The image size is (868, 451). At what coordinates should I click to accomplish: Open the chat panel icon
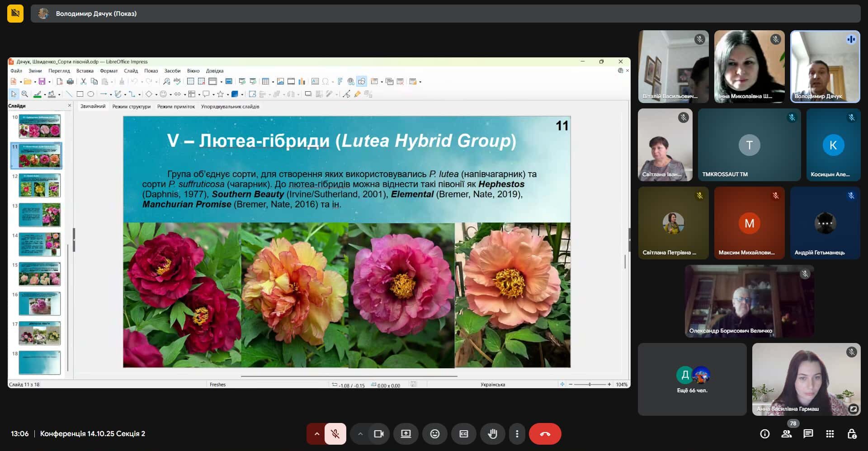(x=808, y=434)
